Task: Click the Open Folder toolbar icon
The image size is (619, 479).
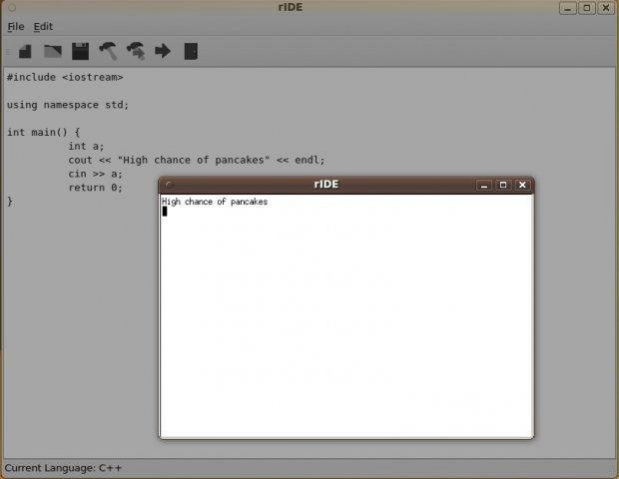Action: tap(53, 51)
